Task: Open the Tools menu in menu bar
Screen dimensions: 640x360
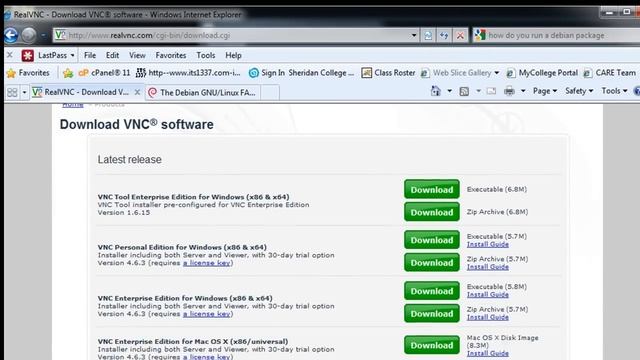Action: 206,55
